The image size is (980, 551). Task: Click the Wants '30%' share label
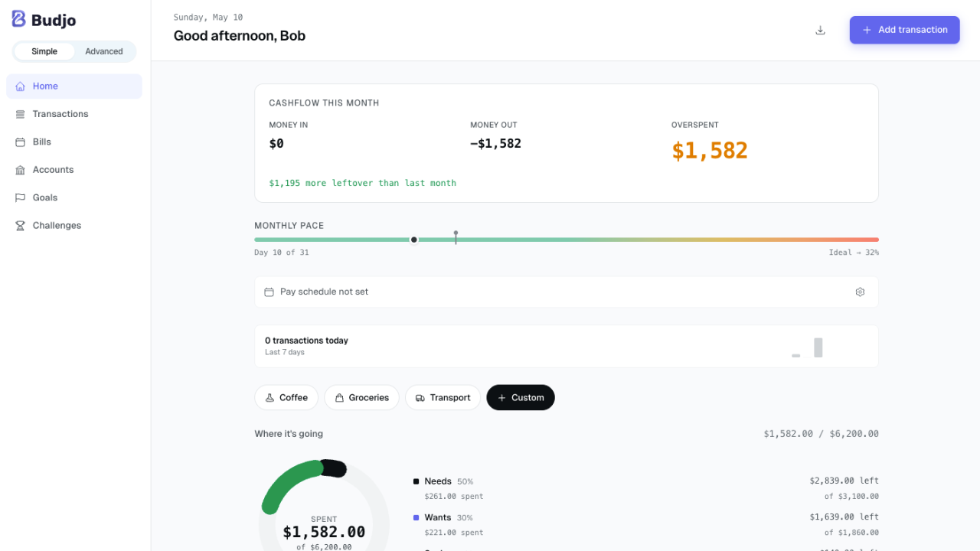point(465,518)
